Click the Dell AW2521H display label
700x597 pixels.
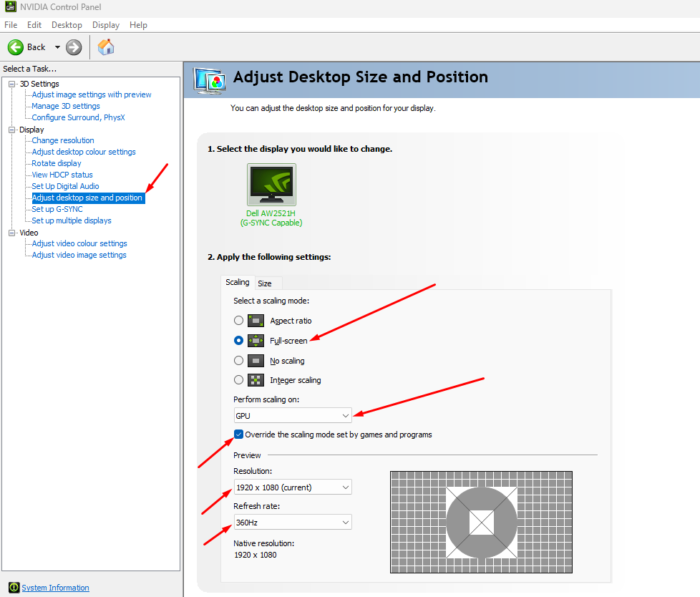coord(271,218)
